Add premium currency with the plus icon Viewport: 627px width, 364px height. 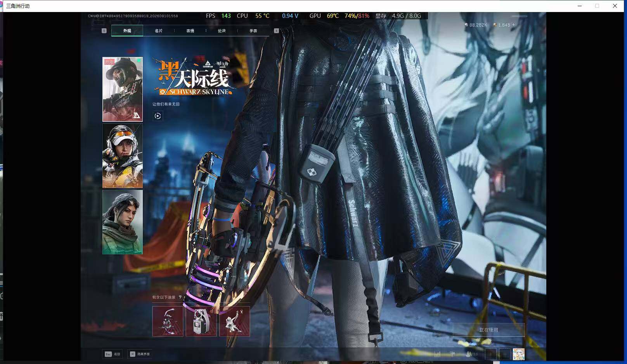click(x=513, y=25)
